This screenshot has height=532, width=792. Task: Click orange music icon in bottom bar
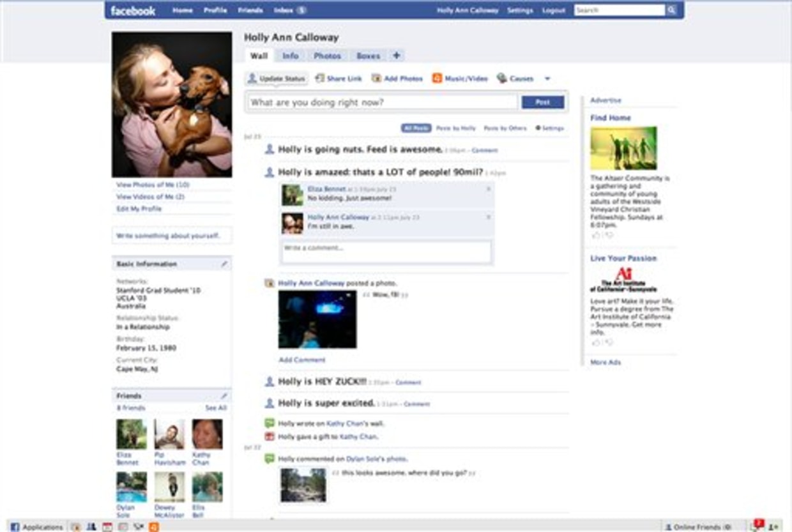point(153,527)
